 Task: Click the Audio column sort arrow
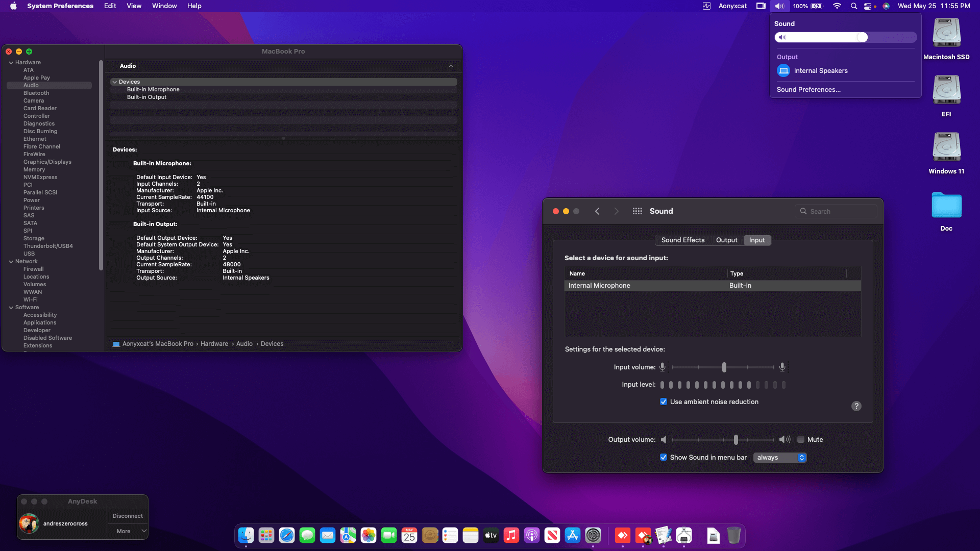coord(451,66)
